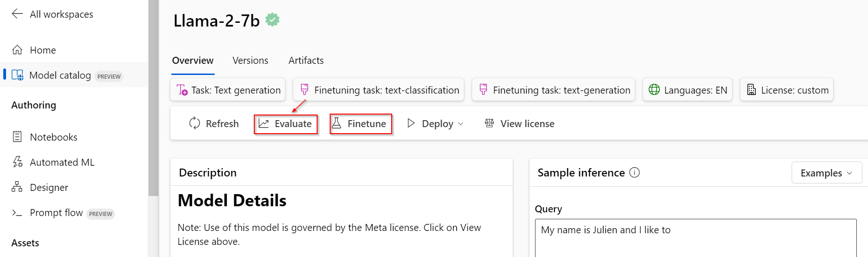The width and height of the screenshot is (868, 257).
Task: Click the Model Details heading
Action: (232, 200)
